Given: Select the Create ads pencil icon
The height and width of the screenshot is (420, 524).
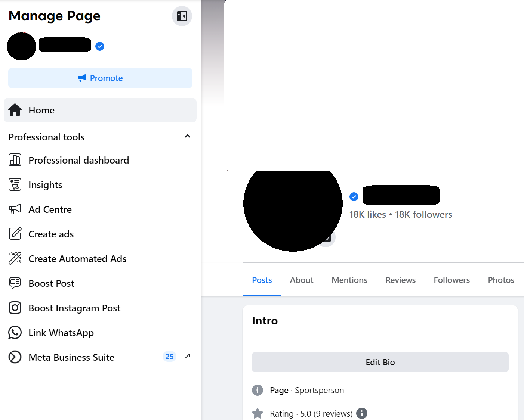Looking at the screenshot, I should (15, 234).
